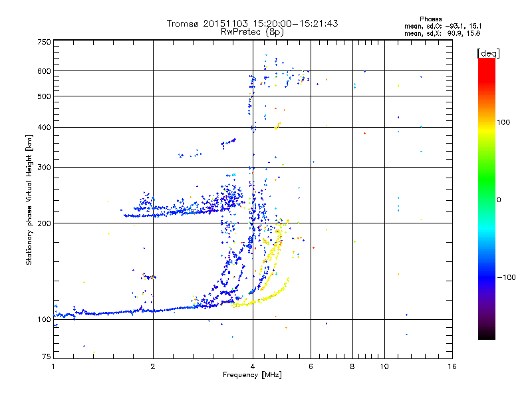This screenshot has width=532, height=399.
Task: Click the colorbar label "-100"
Action: tap(507, 277)
